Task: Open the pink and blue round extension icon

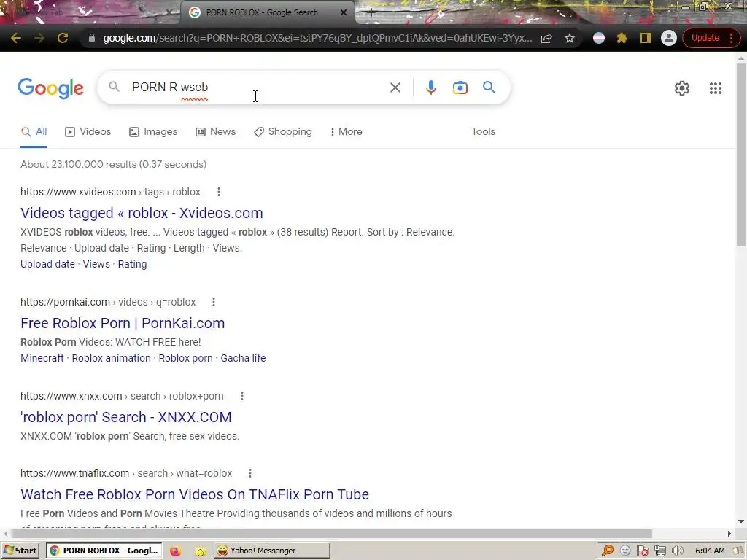Action: pyautogui.click(x=599, y=38)
